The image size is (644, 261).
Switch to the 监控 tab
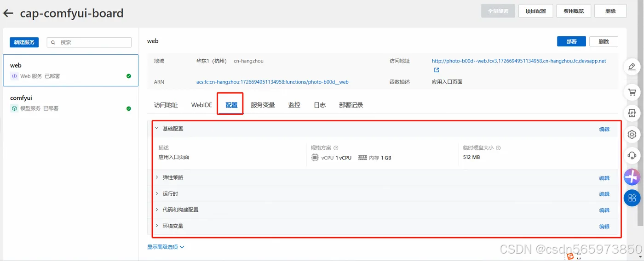click(294, 105)
